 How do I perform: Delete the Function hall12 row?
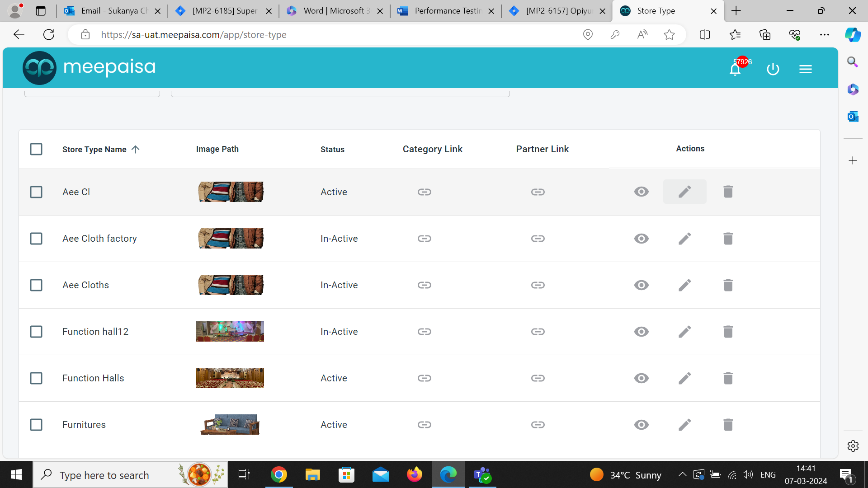click(x=728, y=332)
